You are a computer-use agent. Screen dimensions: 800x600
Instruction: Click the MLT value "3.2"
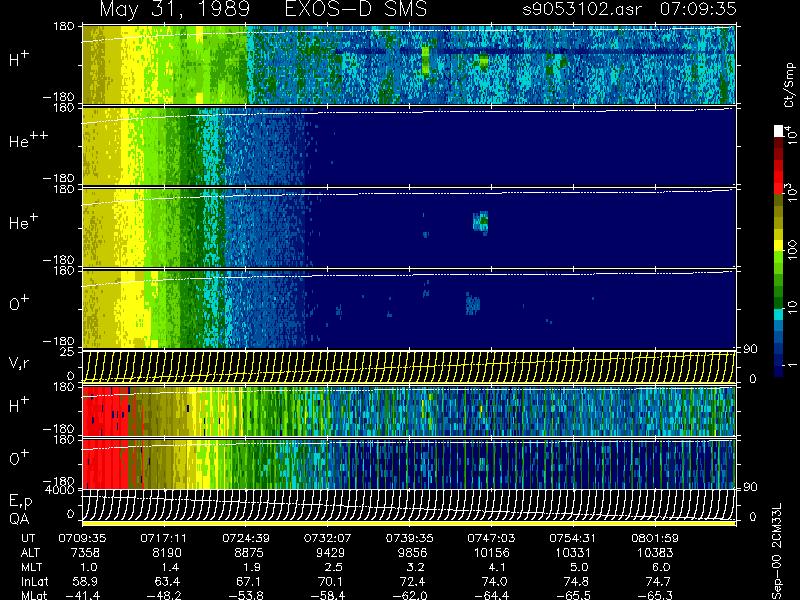[x=416, y=567]
